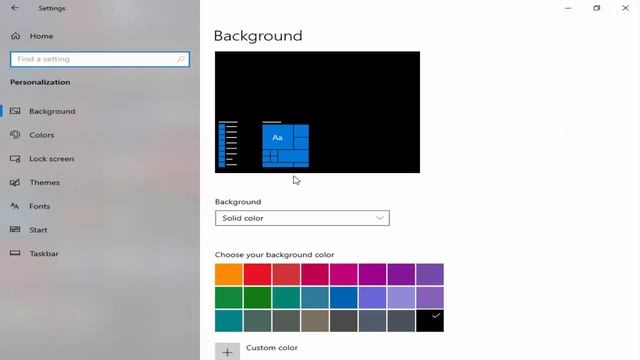Select the olive gray swatch in bottom row

click(286, 321)
